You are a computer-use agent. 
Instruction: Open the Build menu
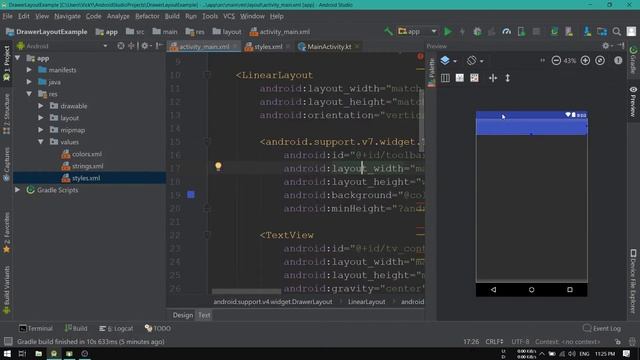pos(172,16)
